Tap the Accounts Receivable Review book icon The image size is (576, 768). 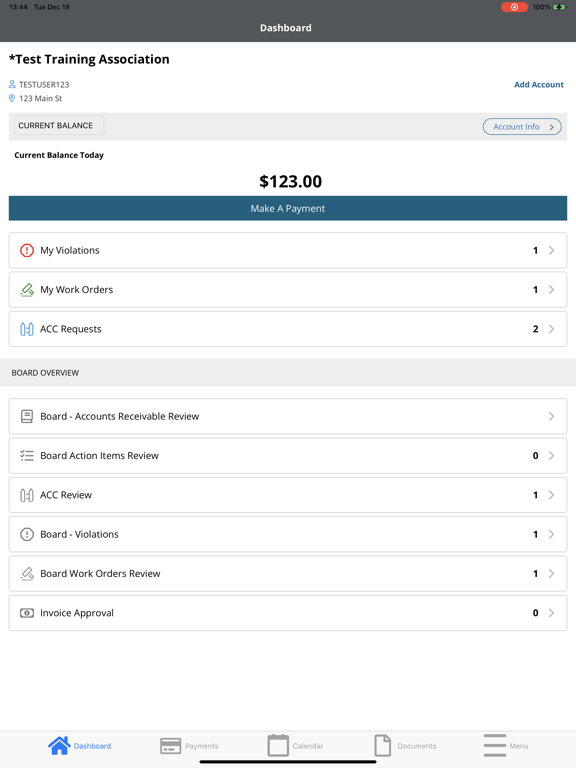(27, 416)
